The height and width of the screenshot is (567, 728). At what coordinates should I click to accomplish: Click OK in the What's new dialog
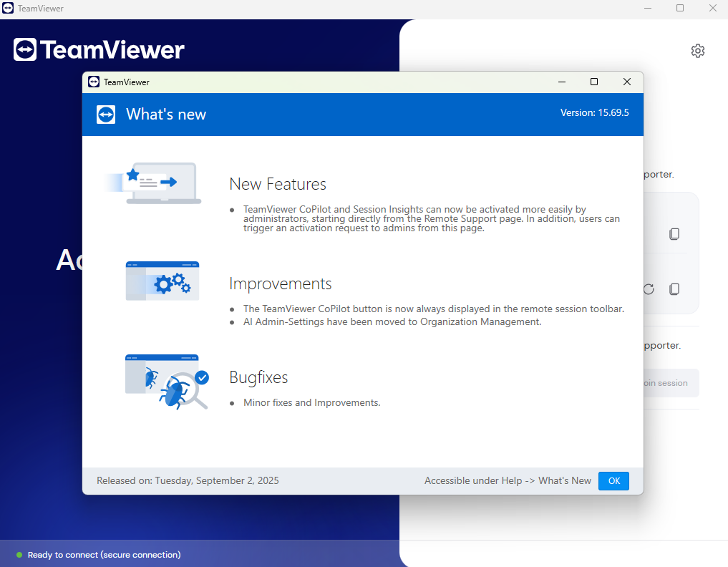point(613,480)
